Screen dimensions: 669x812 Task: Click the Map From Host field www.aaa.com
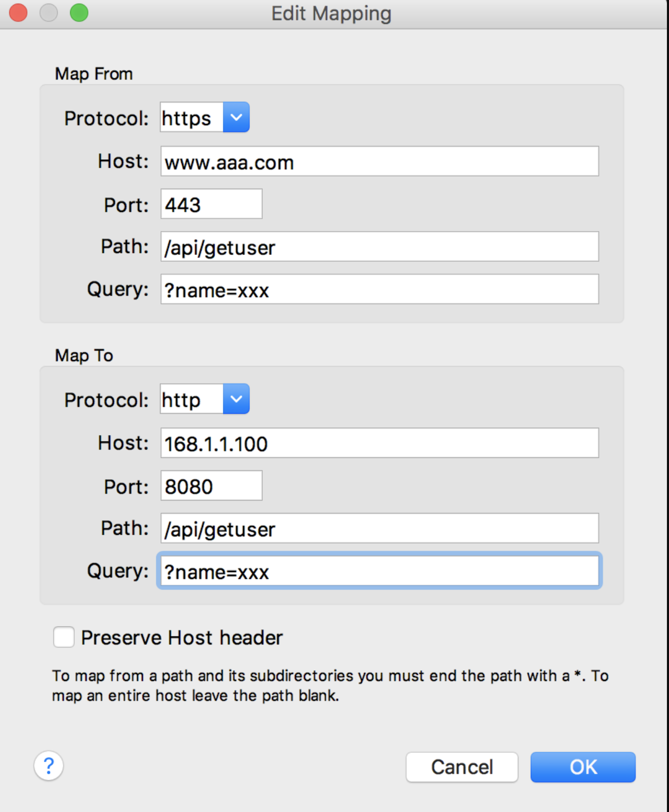[379, 161]
